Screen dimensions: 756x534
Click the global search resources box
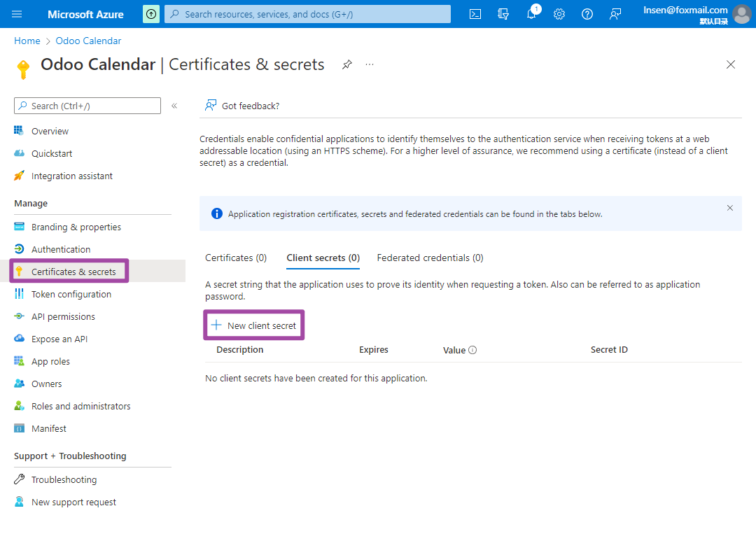pos(308,14)
